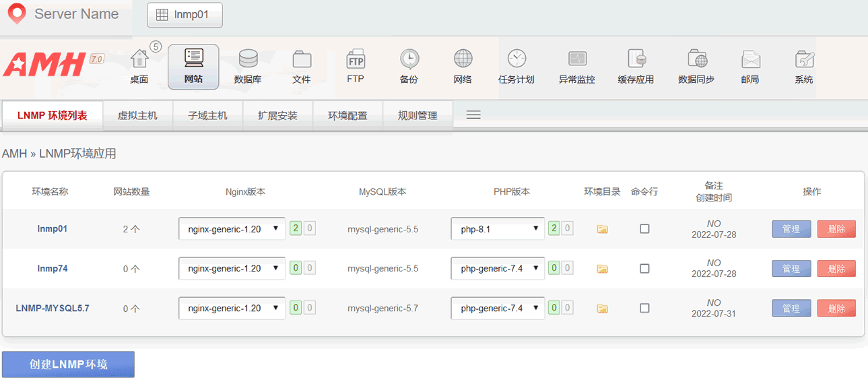Screen dimensions: 868x382
Task: Open environment folder for lnmp01
Action: pos(603,229)
